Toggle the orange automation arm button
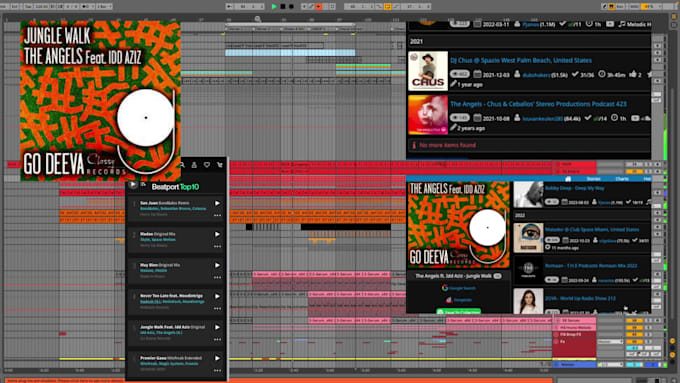This screenshot has height=383, width=680. point(318,7)
